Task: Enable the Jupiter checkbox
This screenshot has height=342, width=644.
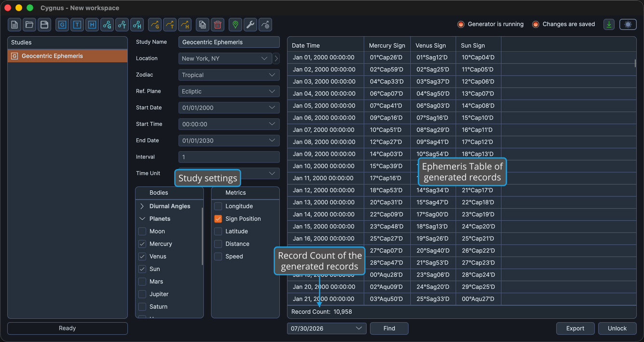Action: point(142,294)
